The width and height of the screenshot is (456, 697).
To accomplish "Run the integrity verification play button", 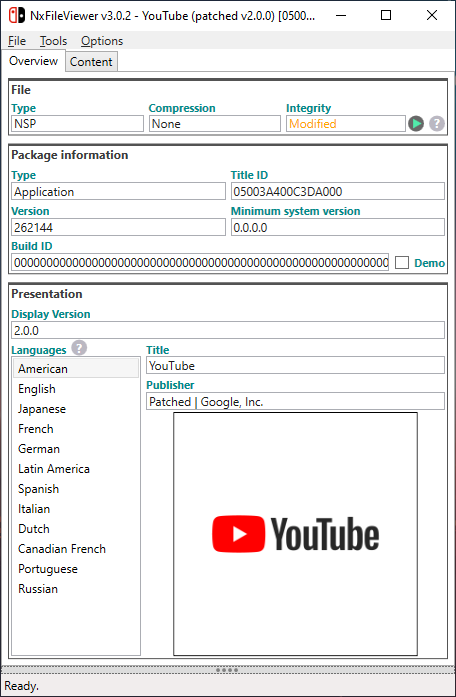I will point(416,124).
